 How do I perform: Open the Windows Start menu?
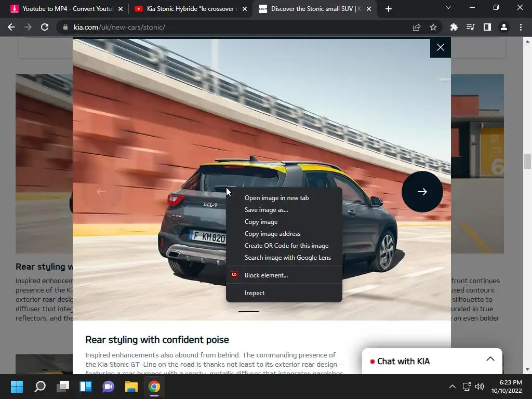(x=17, y=387)
